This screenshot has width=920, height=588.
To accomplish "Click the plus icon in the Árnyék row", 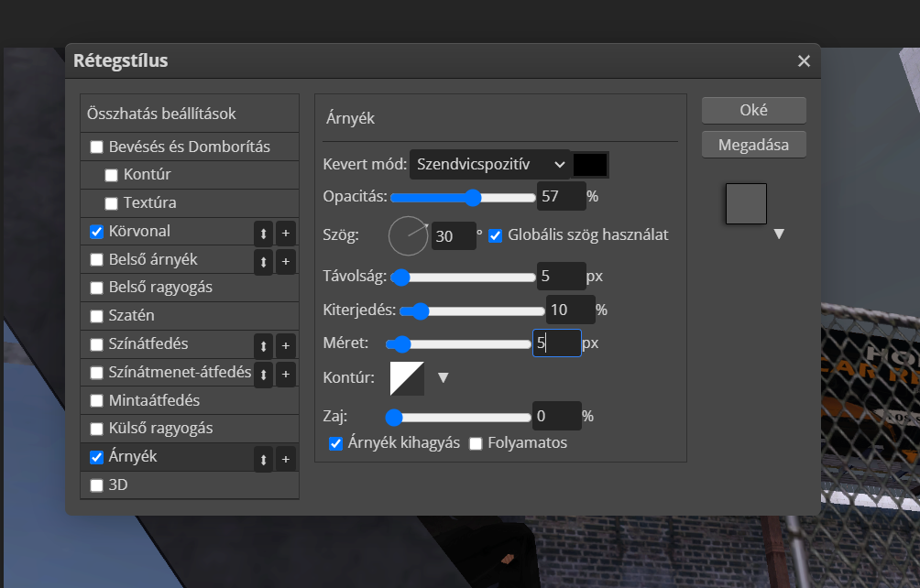I will (286, 459).
